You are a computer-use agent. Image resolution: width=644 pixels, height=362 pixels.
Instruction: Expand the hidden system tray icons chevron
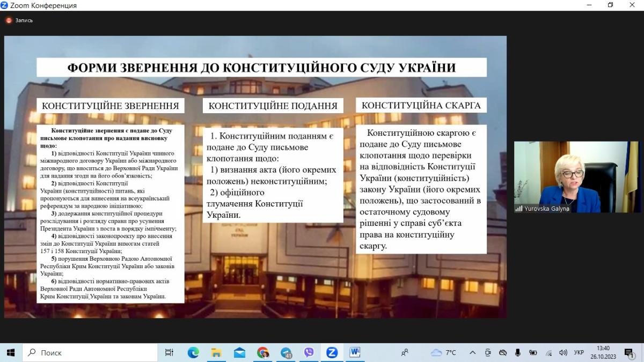click(x=472, y=352)
